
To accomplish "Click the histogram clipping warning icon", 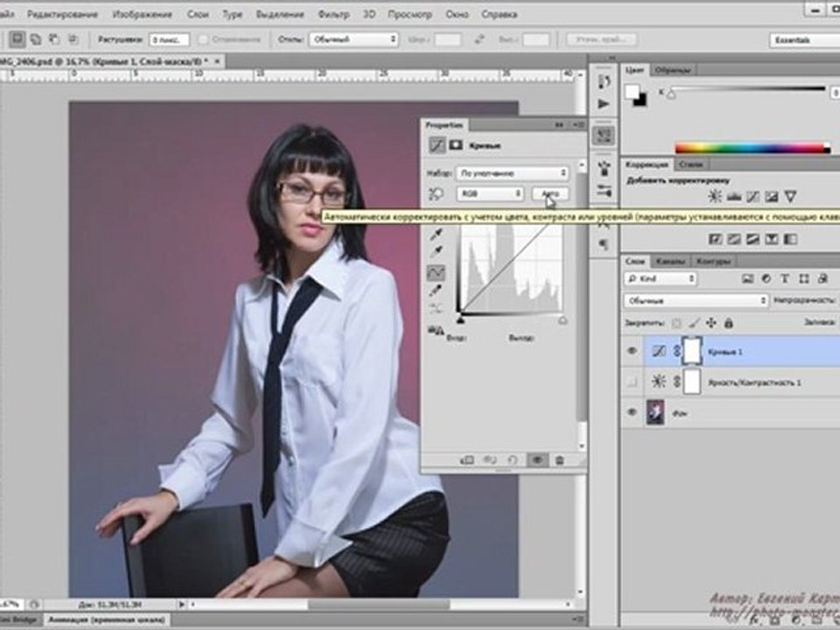I will point(436,331).
